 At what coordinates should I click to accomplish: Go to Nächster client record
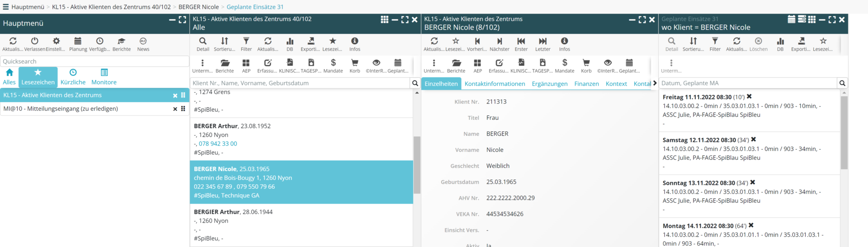499,44
